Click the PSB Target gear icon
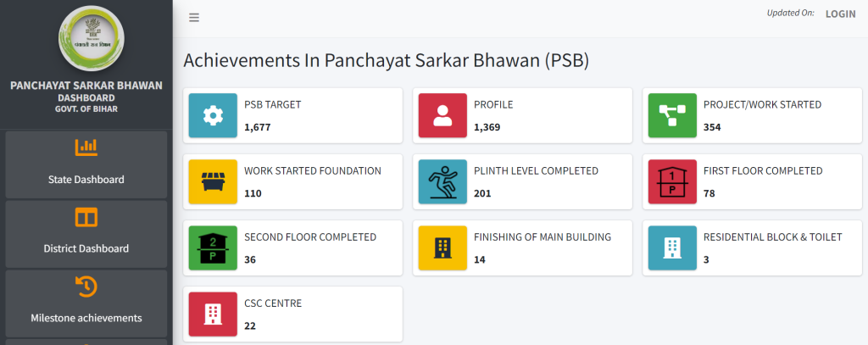The height and width of the screenshot is (345, 868). (x=213, y=115)
